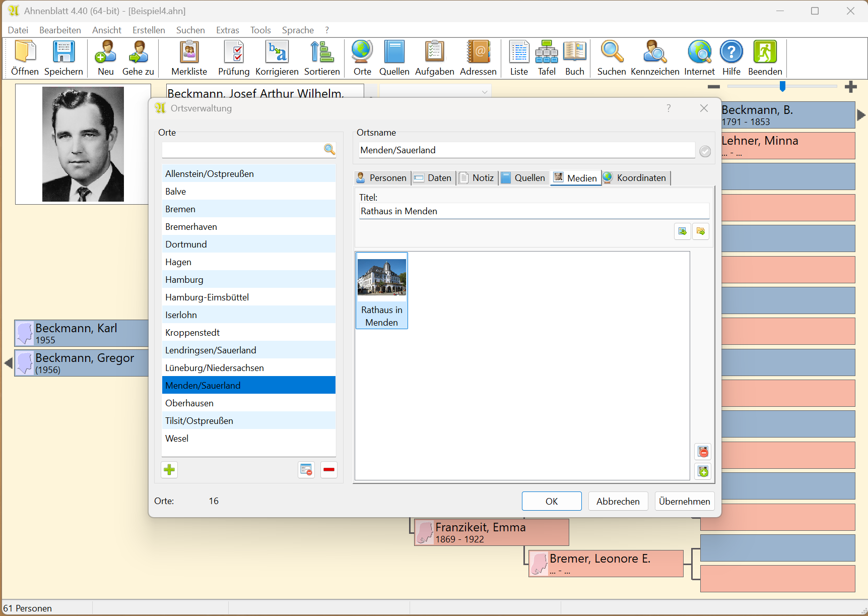Click left arrow beside Beckmann, Gregor
This screenshot has height=616, width=868.
coord(8,363)
